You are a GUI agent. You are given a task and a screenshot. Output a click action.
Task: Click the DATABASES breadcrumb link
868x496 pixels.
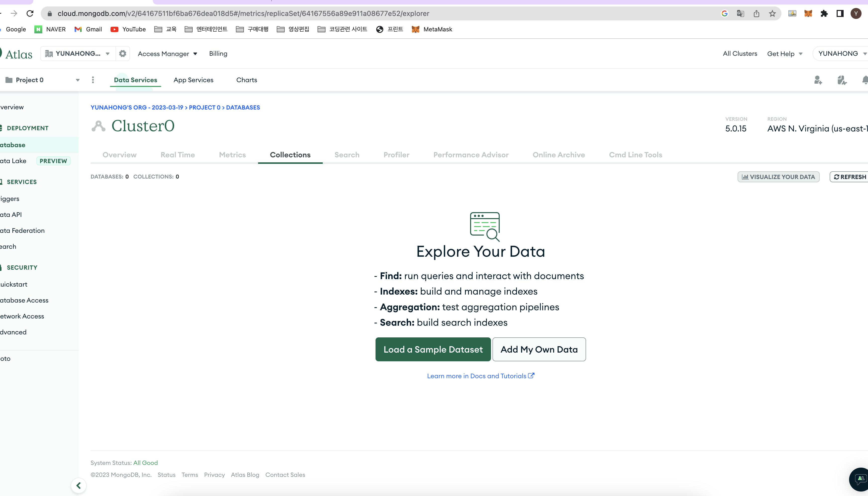click(x=243, y=107)
